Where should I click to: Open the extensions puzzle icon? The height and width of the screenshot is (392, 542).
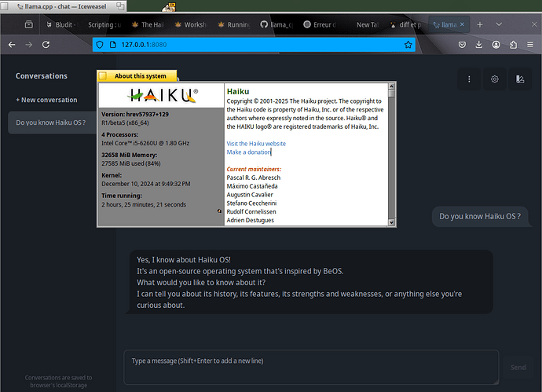[513, 45]
